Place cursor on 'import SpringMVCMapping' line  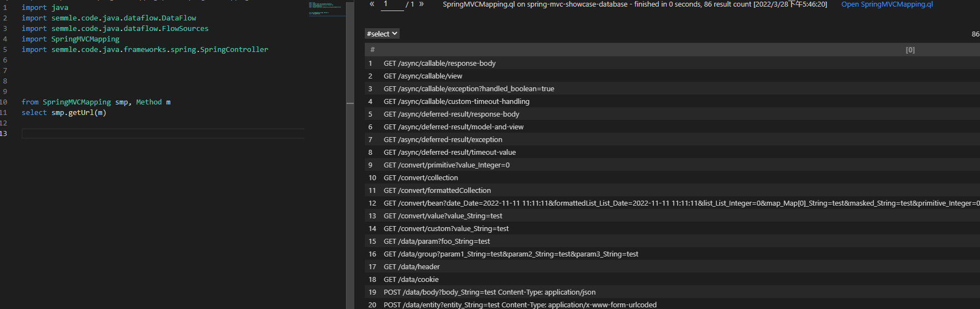[x=70, y=39]
